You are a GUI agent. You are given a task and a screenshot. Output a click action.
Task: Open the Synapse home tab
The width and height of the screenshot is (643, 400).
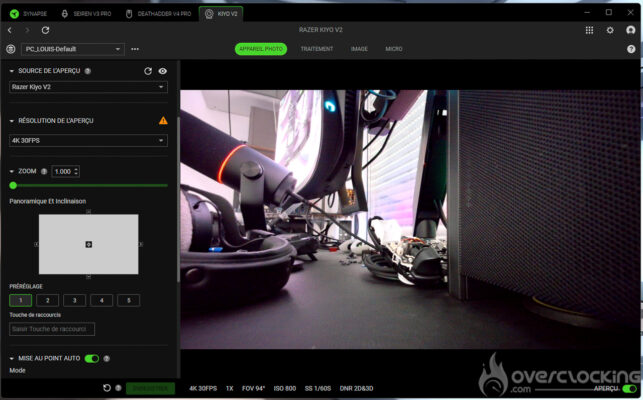28,14
